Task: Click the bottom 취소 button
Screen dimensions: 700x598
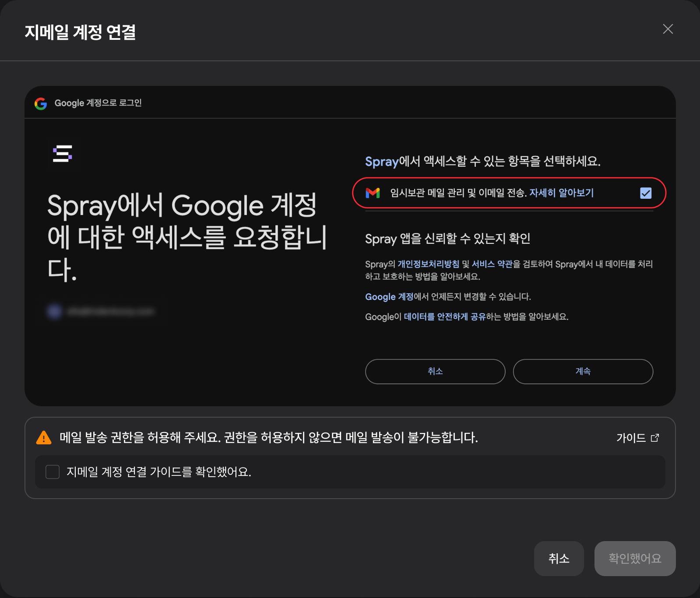Action: 559,559
